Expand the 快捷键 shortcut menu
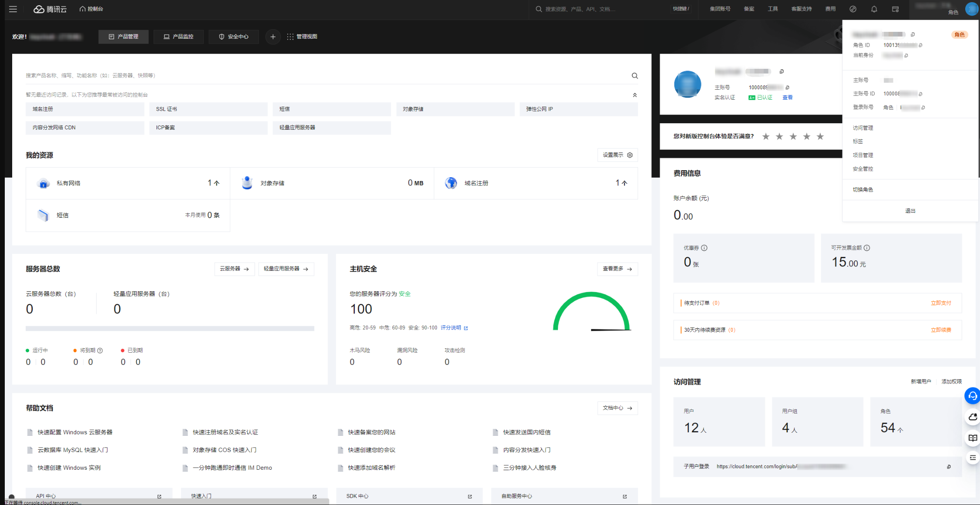980x505 pixels. pos(681,9)
